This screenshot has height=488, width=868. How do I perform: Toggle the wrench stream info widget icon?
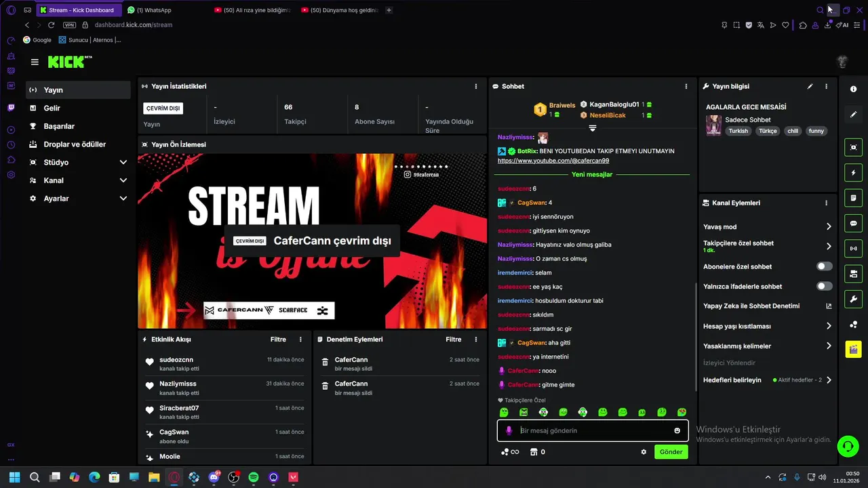click(853, 299)
